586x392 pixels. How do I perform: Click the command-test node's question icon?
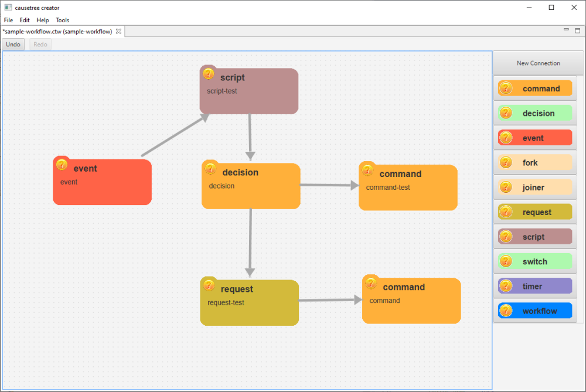pos(367,170)
